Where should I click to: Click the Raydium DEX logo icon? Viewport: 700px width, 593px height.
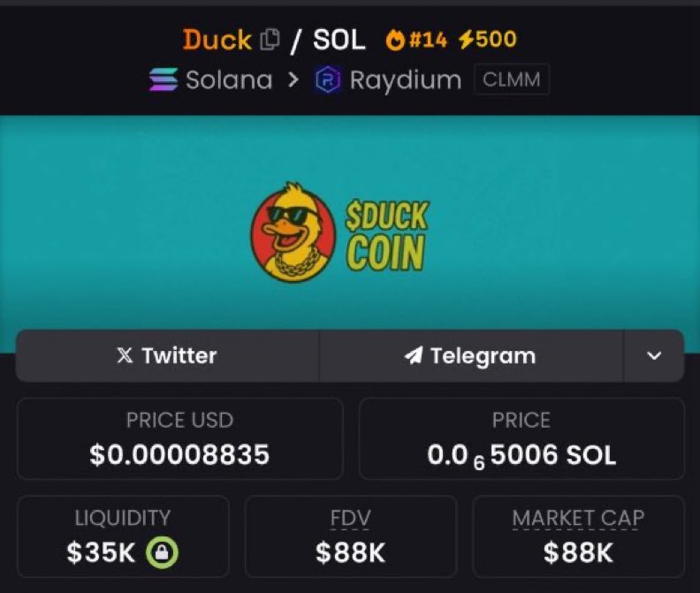coord(328,80)
